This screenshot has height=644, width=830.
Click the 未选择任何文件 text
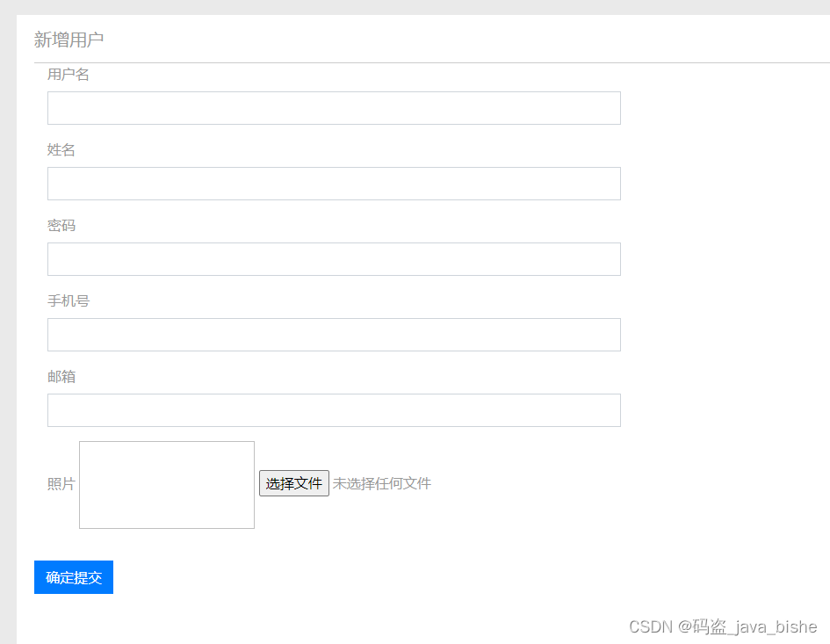(382, 483)
